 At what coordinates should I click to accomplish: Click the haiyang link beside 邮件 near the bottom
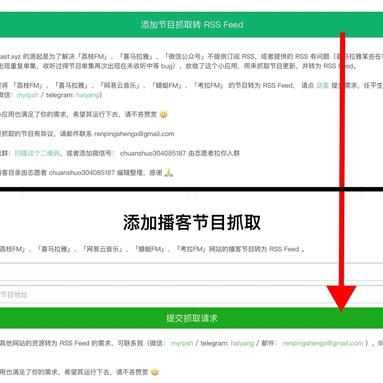(242, 343)
